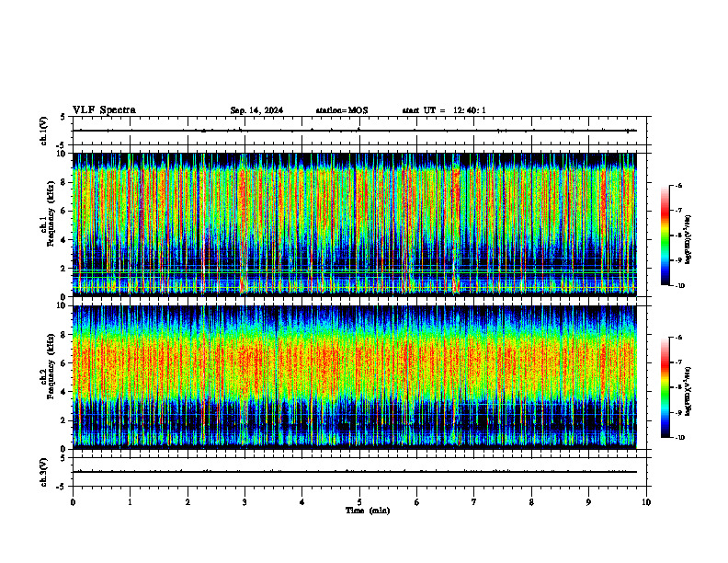This screenshot has height=563, width=728.
Task: Click the 'start UT = 12:40: 1' text
Action: (x=444, y=110)
